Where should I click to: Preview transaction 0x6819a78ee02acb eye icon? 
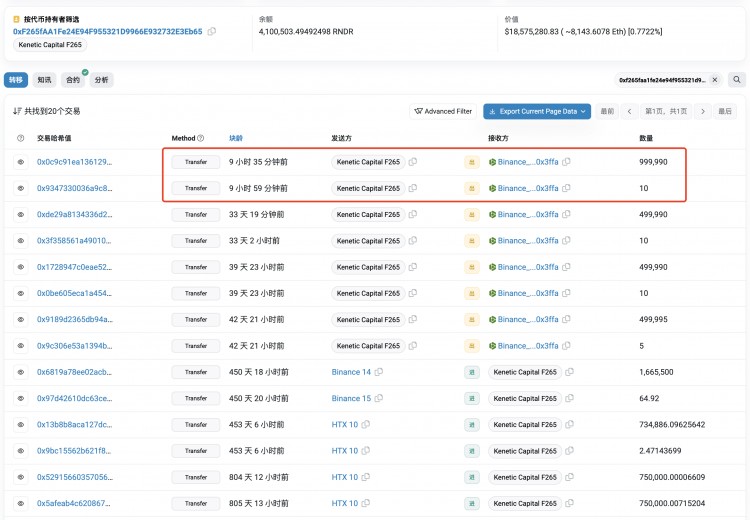[x=21, y=372]
